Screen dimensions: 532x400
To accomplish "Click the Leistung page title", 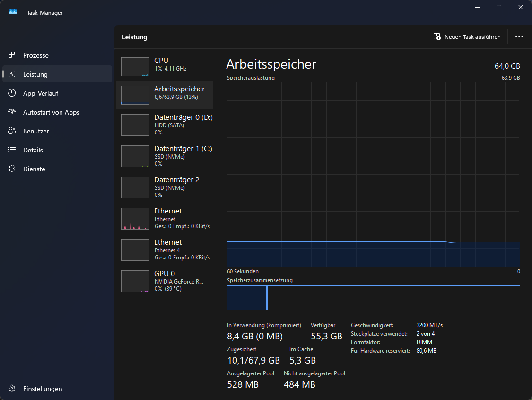I will coord(135,37).
